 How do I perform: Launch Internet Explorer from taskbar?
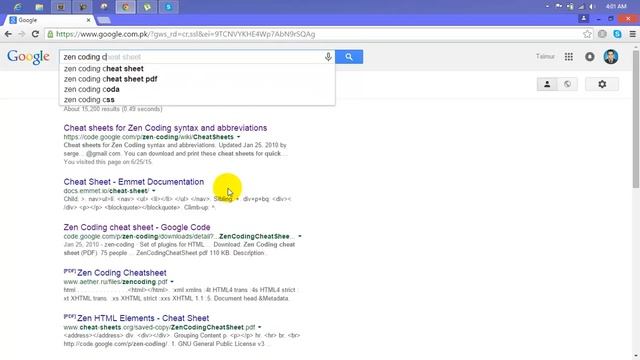pos(18,7)
